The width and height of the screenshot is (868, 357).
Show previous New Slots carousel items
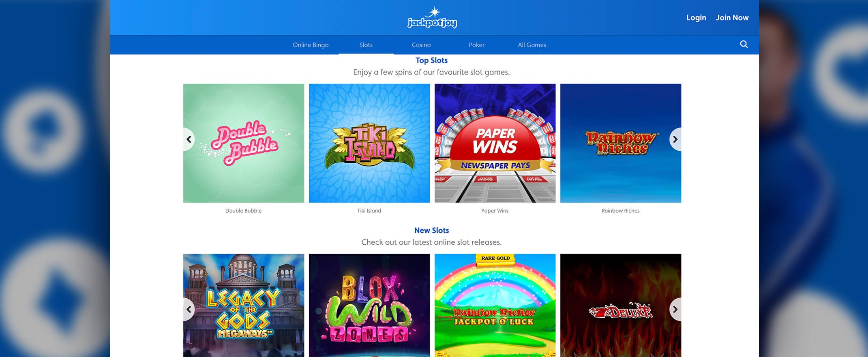[x=189, y=310]
